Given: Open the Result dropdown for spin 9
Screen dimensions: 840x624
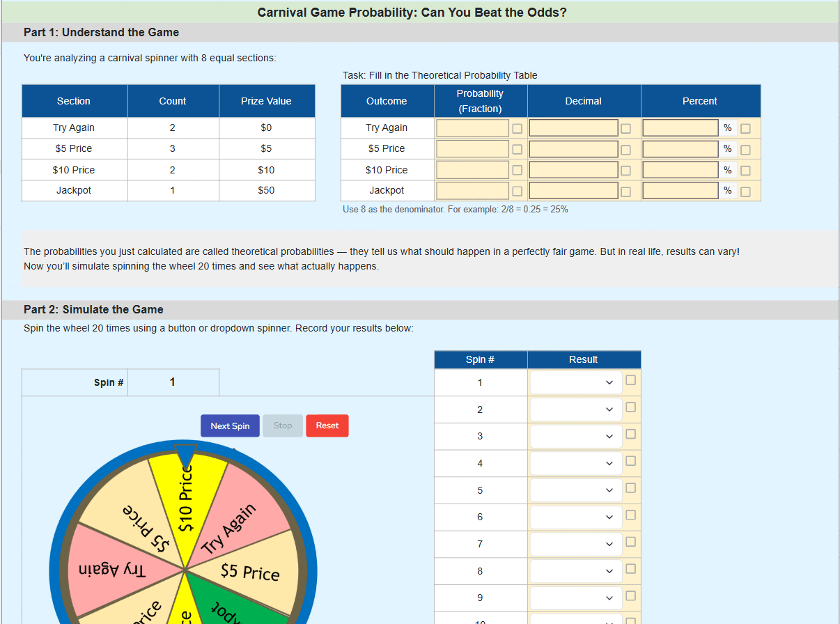Looking at the screenshot, I should pos(576,598).
